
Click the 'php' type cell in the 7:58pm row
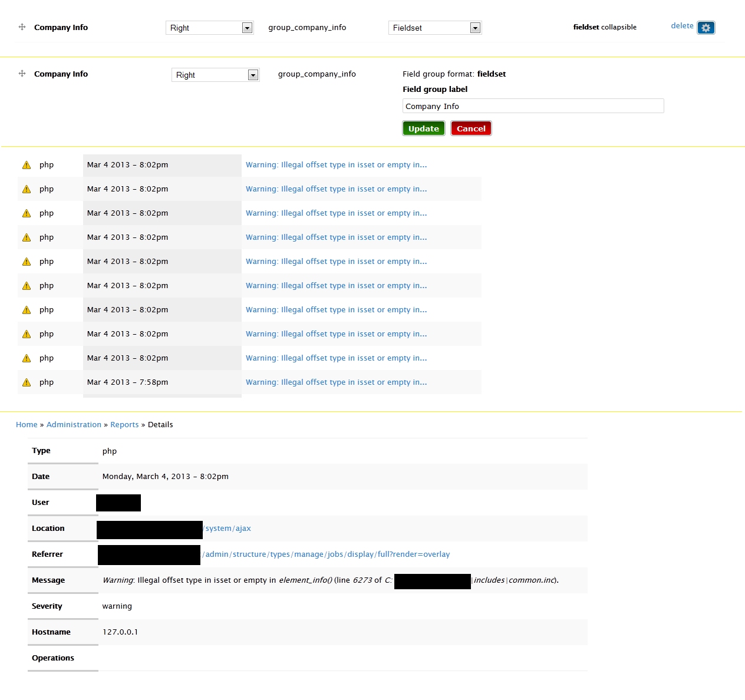pyautogui.click(x=47, y=382)
